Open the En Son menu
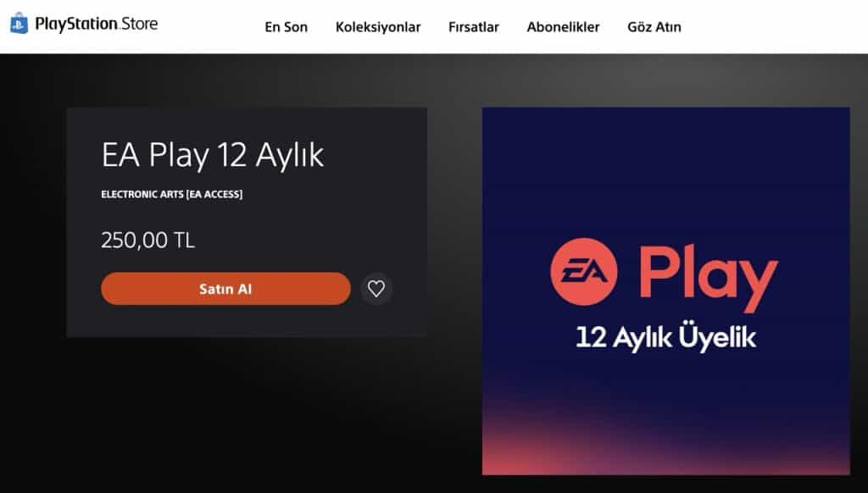This screenshot has width=868, height=493. coord(287,26)
